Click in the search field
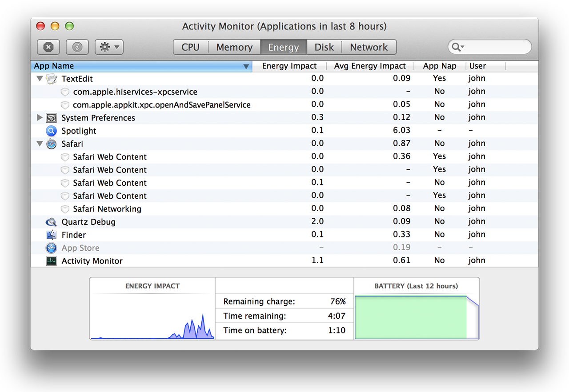The width and height of the screenshot is (569, 392). (489, 47)
